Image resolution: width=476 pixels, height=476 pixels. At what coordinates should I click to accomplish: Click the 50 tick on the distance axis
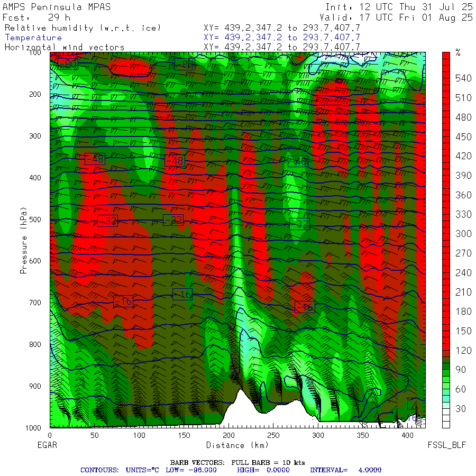click(95, 435)
